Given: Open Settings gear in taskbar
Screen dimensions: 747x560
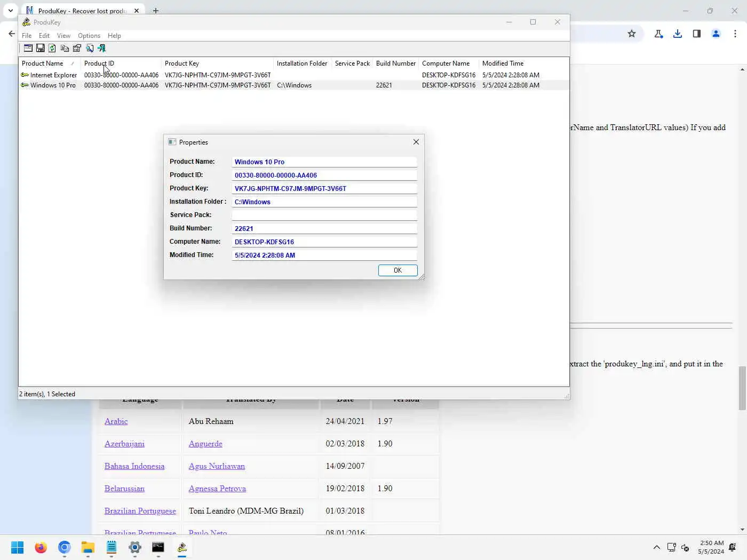Looking at the screenshot, I should [134, 547].
